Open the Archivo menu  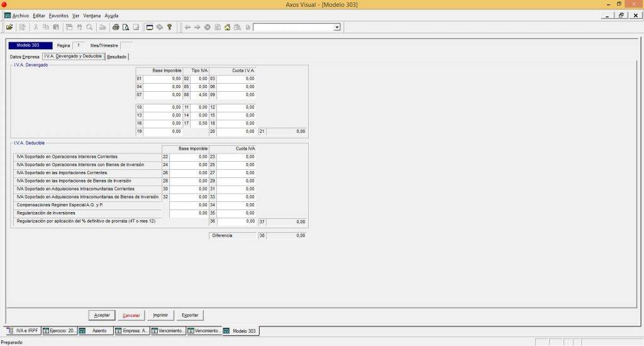(20, 15)
